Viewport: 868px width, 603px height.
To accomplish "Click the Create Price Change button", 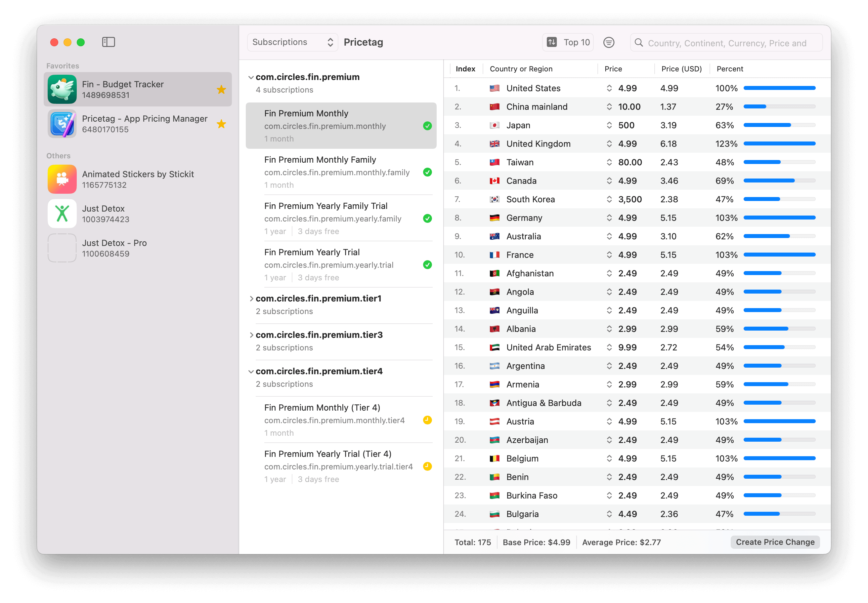I will (x=775, y=543).
